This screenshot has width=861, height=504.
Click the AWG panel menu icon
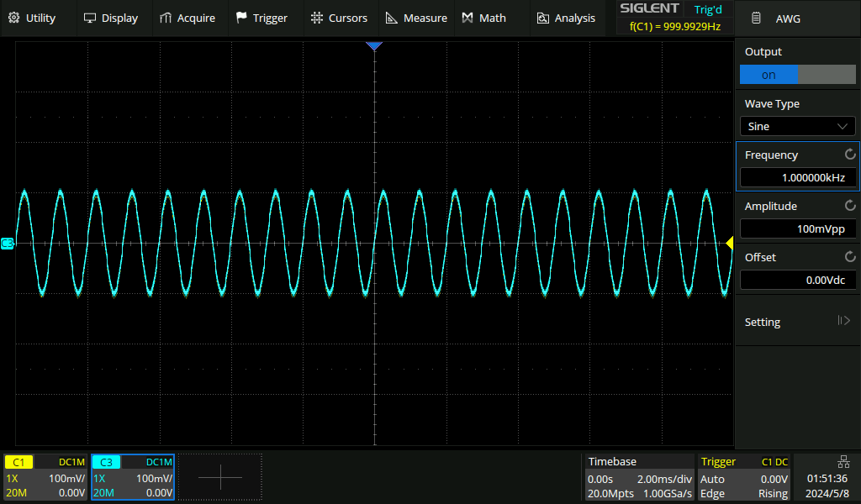pyautogui.click(x=756, y=18)
